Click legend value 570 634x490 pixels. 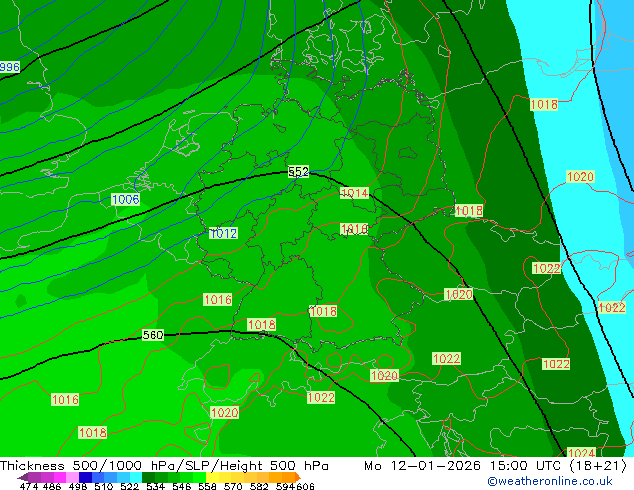pos(233,486)
